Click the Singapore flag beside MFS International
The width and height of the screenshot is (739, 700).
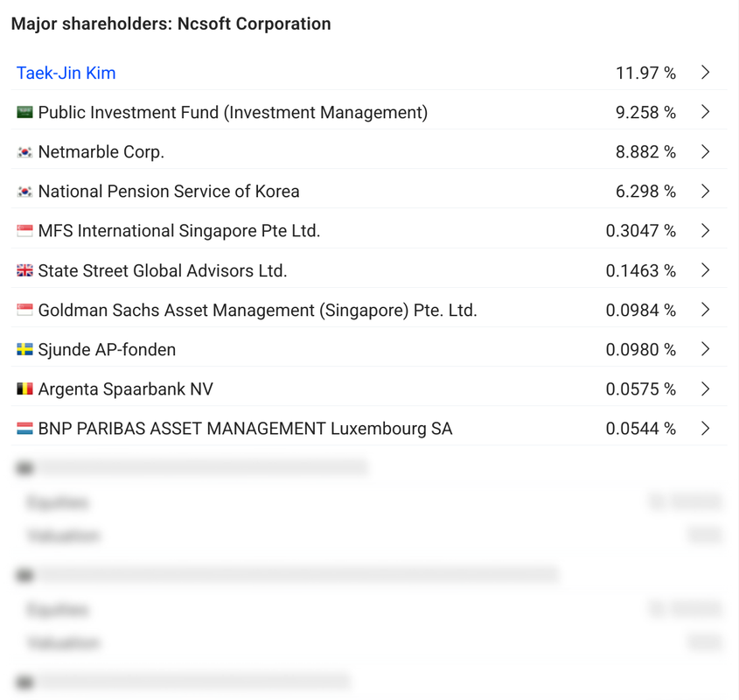(25, 231)
